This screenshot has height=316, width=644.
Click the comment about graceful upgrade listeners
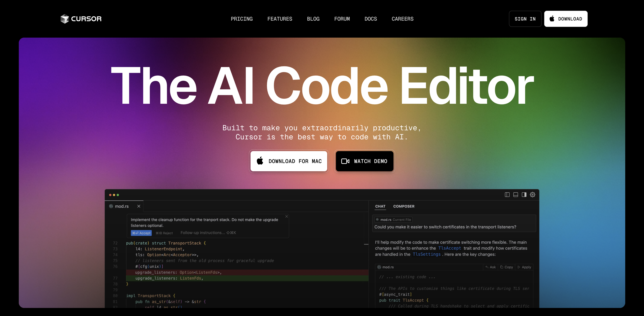(204, 260)
